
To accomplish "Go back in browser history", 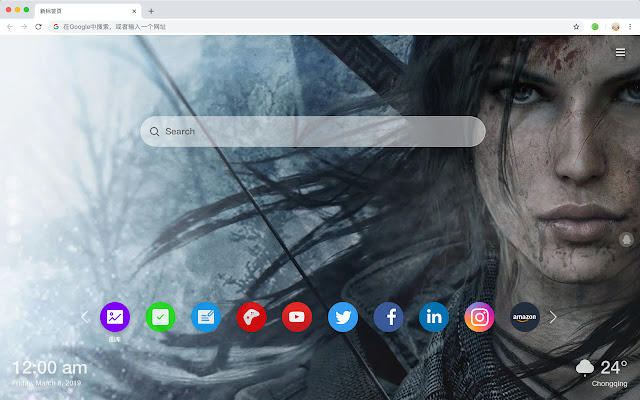I will 10,27.
